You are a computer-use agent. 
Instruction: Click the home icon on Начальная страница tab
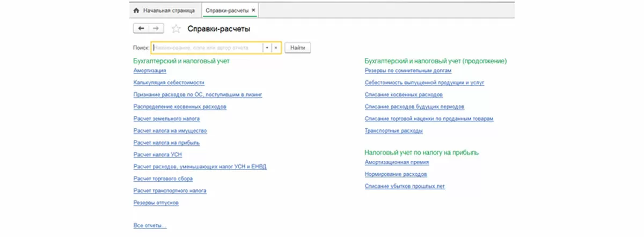coord(136,10)
